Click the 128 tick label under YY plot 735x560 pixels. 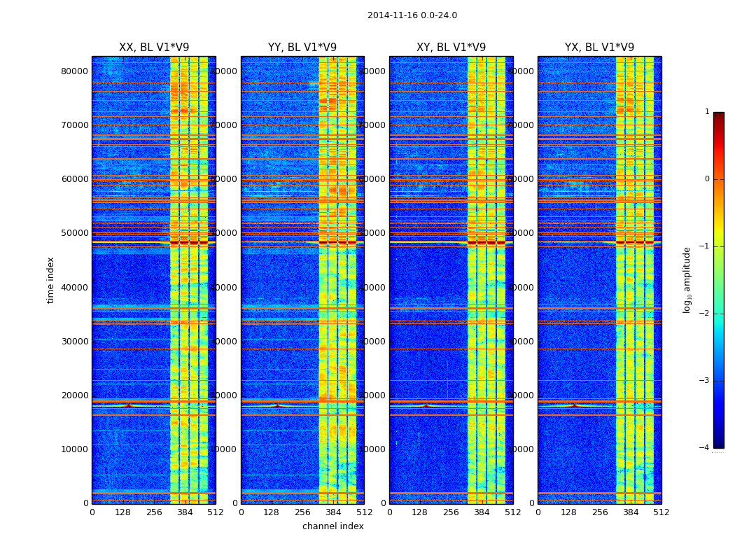[x=271, y=512]
